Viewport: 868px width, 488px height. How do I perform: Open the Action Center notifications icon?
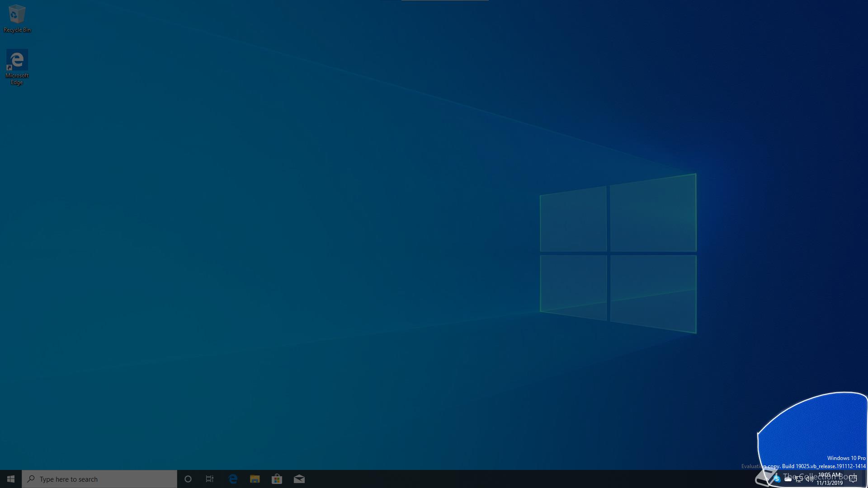point(853,479)
